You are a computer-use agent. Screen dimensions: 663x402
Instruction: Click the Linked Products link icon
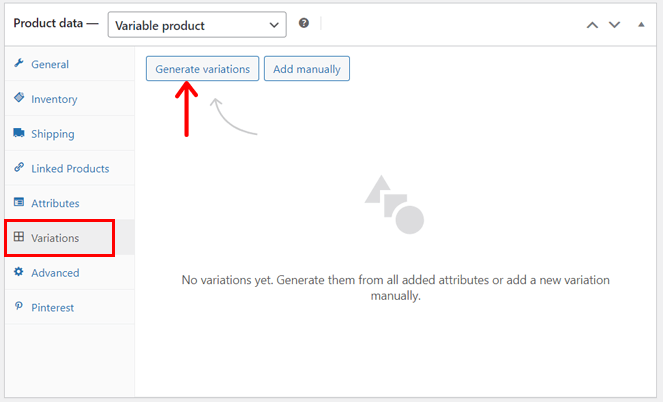[19, 168]
